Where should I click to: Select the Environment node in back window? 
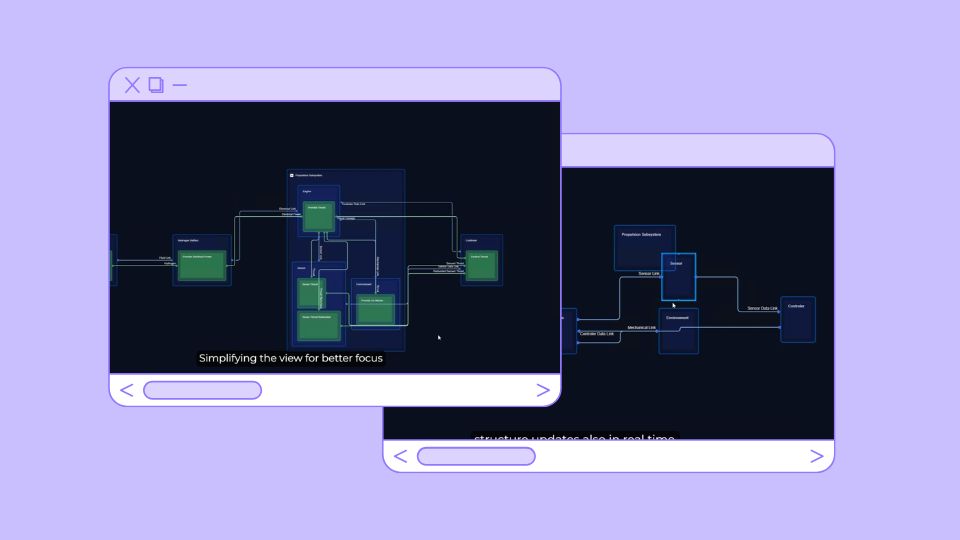(678, 331)
